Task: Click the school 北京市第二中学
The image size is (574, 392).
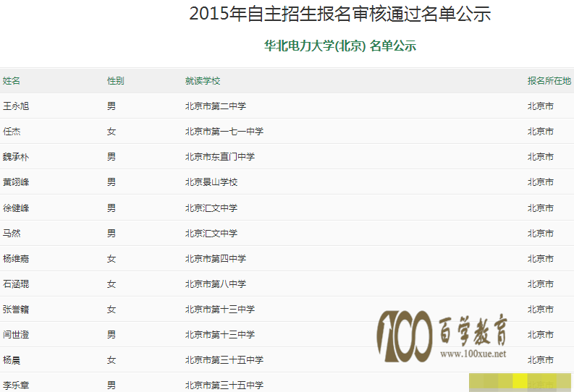Action: pos(216,106)
